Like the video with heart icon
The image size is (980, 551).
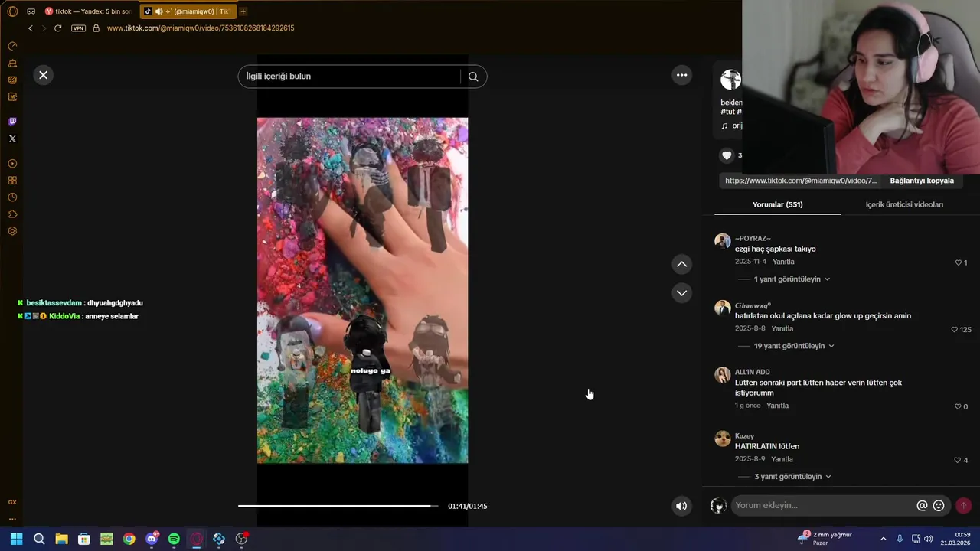tap(727, 155)
